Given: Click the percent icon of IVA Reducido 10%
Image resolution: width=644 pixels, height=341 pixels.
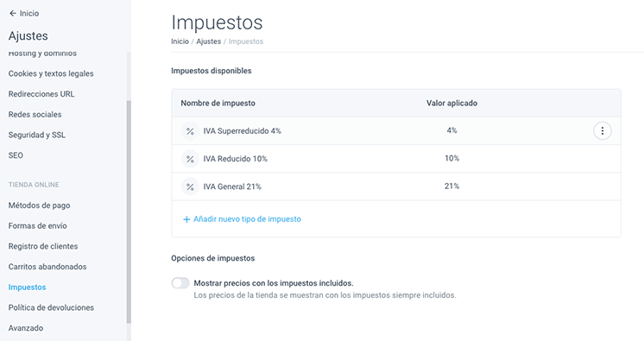Looking at the screenshot, I should click(190, 159).
